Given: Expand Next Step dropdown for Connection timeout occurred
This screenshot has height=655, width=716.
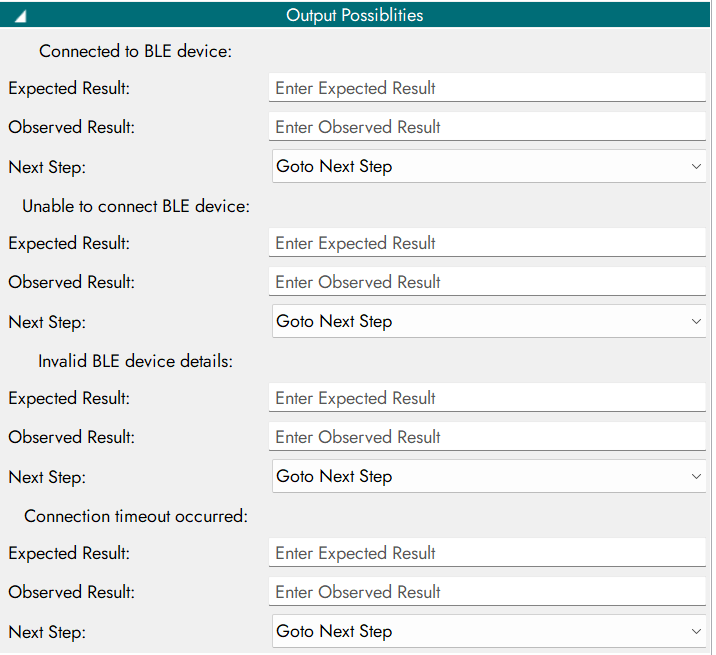Looking at the screenshot, I should [x=489, y=631].
